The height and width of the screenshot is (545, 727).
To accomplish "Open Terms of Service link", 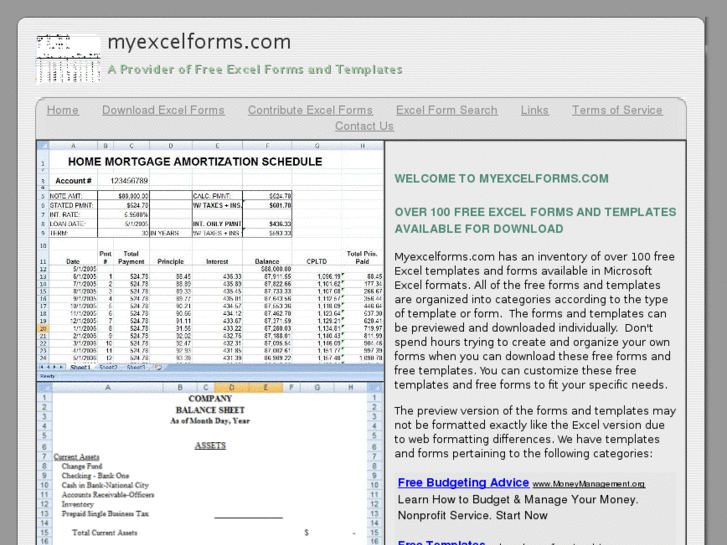I will tap(617, 110).
